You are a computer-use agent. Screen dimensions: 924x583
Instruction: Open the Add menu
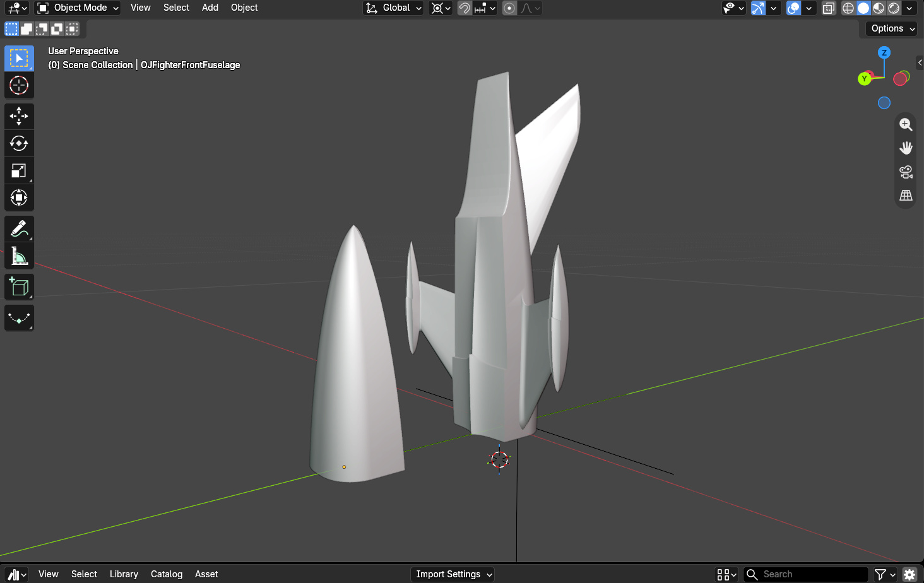click(210, 8)
